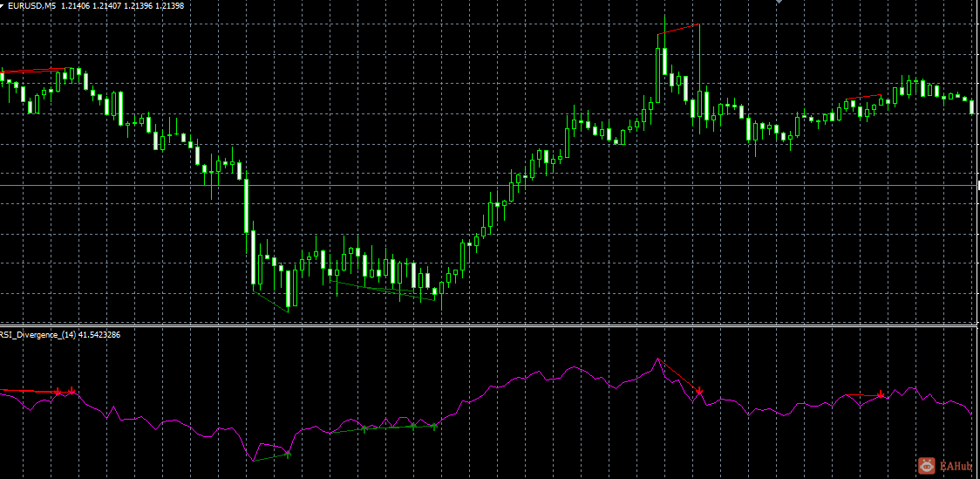980x479 pixels.
Task: Click the red arrow ending the steep red RSI line
Action: 699,392
